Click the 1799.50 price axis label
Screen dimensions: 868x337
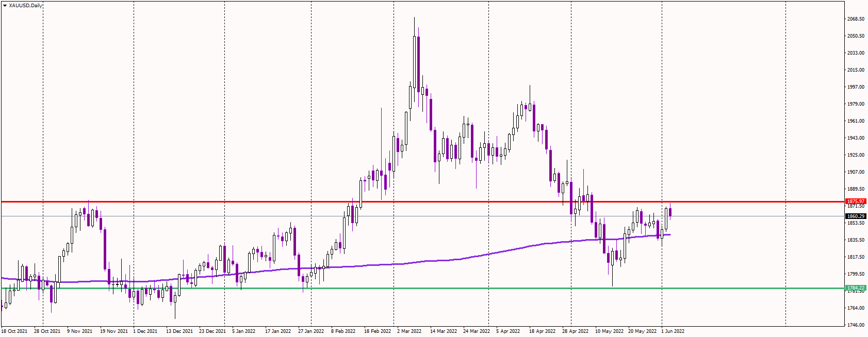click(x=856, y=274)
